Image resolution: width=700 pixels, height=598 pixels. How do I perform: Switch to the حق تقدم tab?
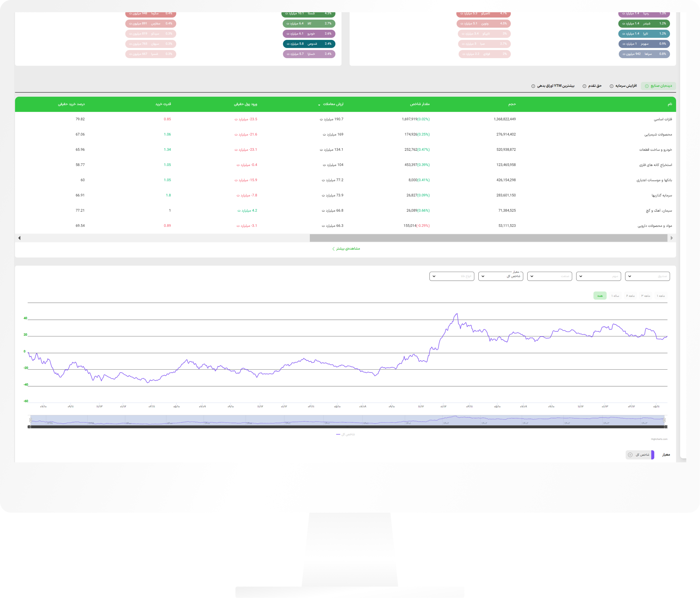(x=595, y=86)
